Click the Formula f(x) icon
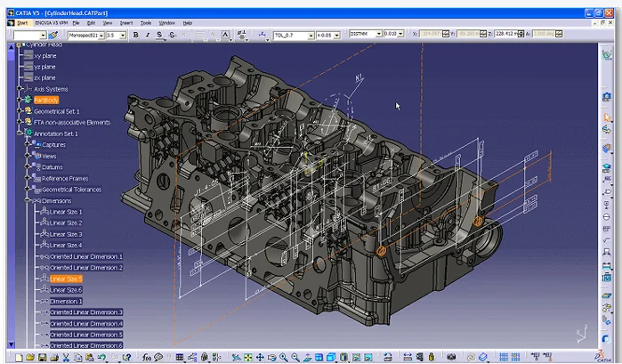Screen dimensions: 622x364 pyautogui.click(x=147, y=358)
